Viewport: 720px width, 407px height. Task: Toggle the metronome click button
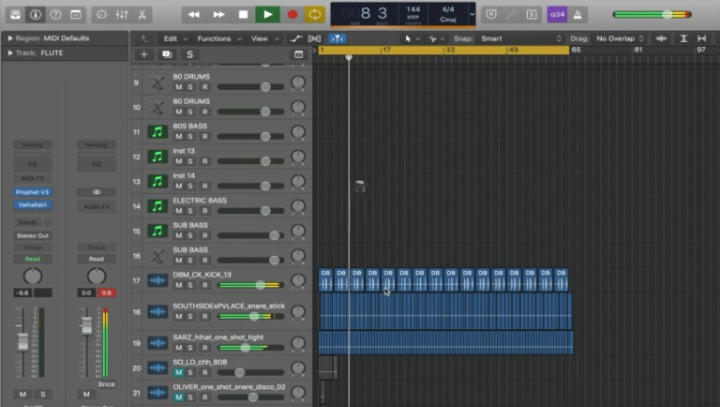pos(578,15)
